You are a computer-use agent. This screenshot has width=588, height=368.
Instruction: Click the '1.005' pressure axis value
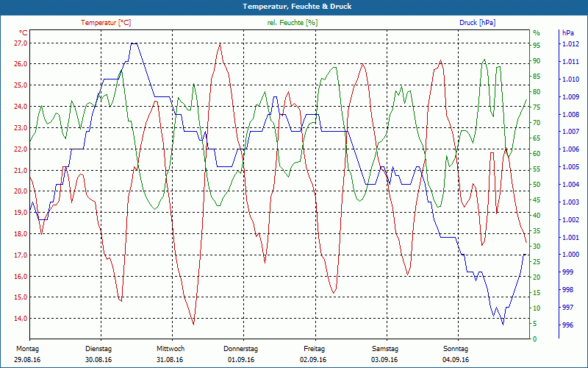[x=570, y=167]
